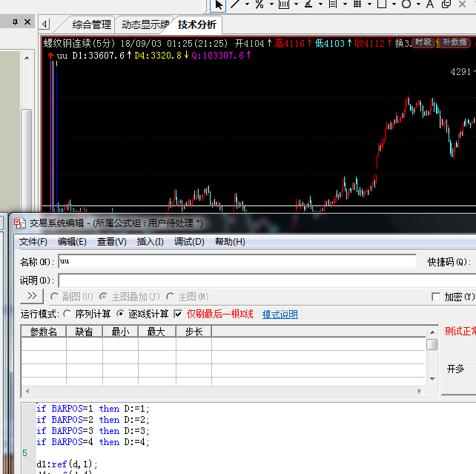
Task: Open the 插入(I) menu
Action: (150, 242)
